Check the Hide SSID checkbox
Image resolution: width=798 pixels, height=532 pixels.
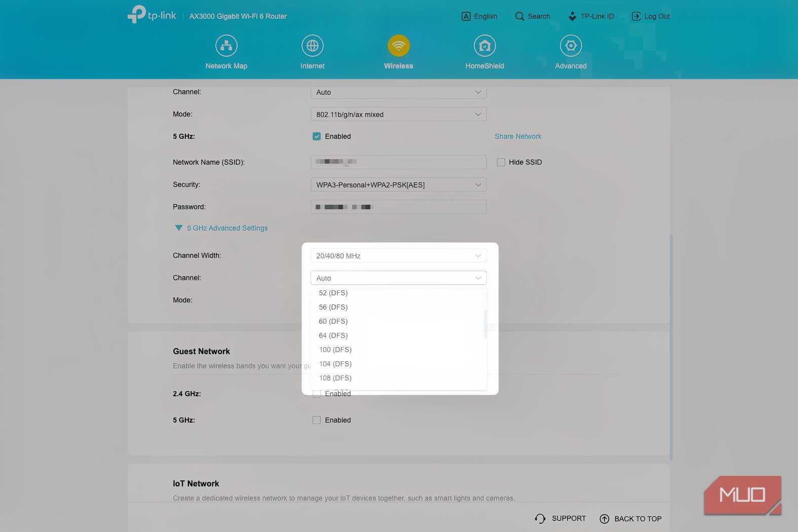tap(501, 162)
